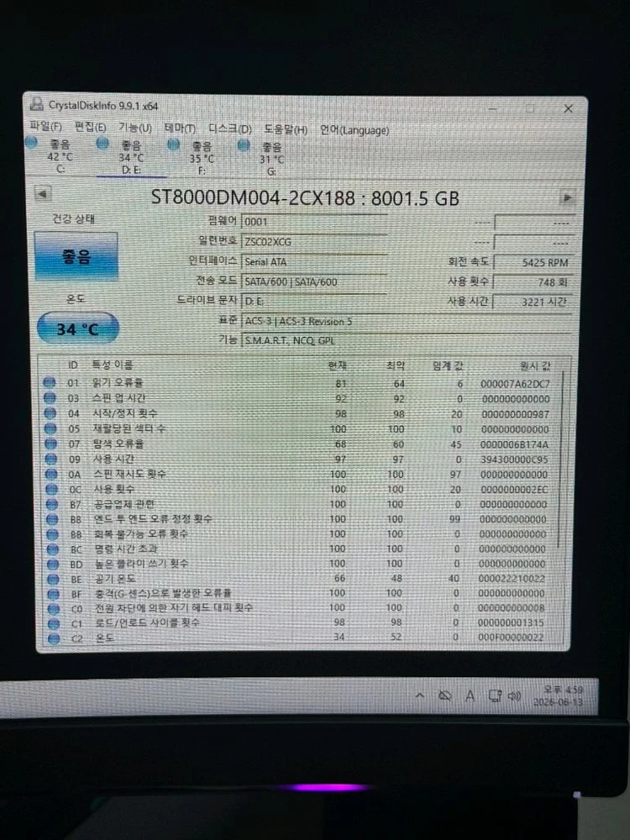Click the transfer mode field SATA/600

click(314, 281)
